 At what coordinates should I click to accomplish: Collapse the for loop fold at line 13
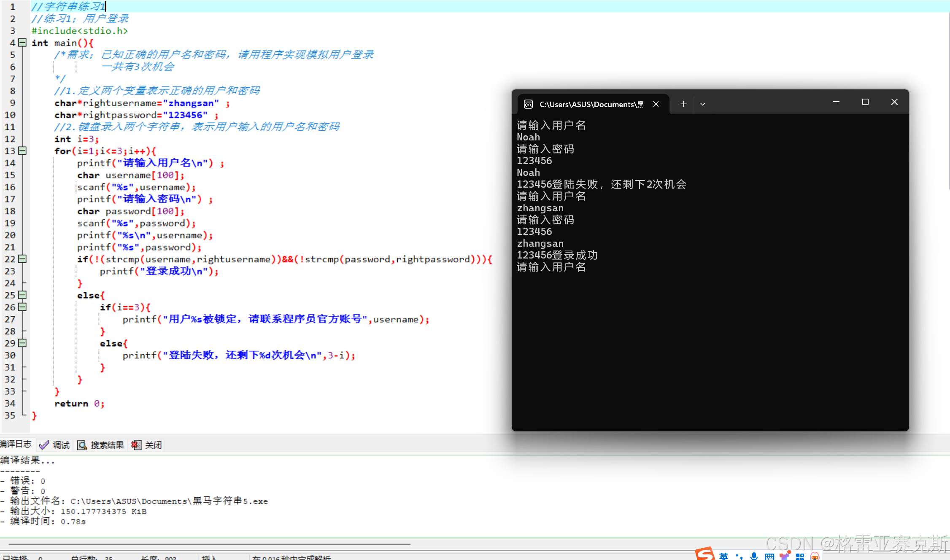pyautogui.click(x=23, y=151)
